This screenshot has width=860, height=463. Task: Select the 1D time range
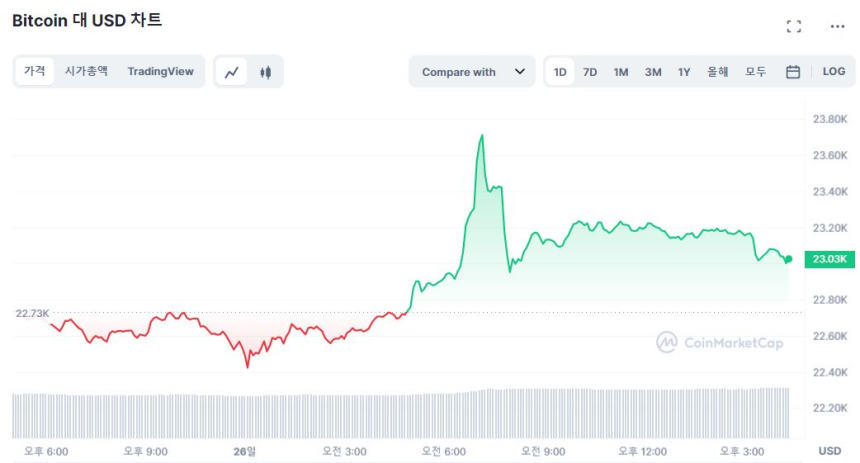(x=560, y=72)
